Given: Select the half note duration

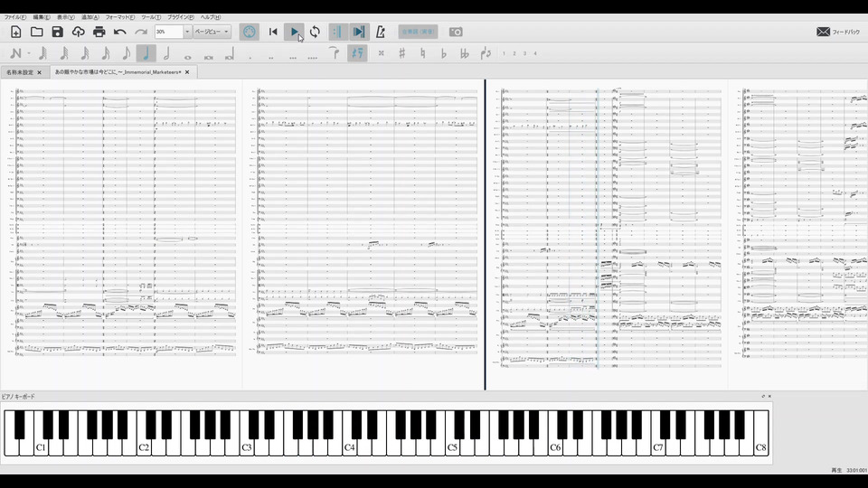Looking at the screenshot, I should tap(166, 53).
